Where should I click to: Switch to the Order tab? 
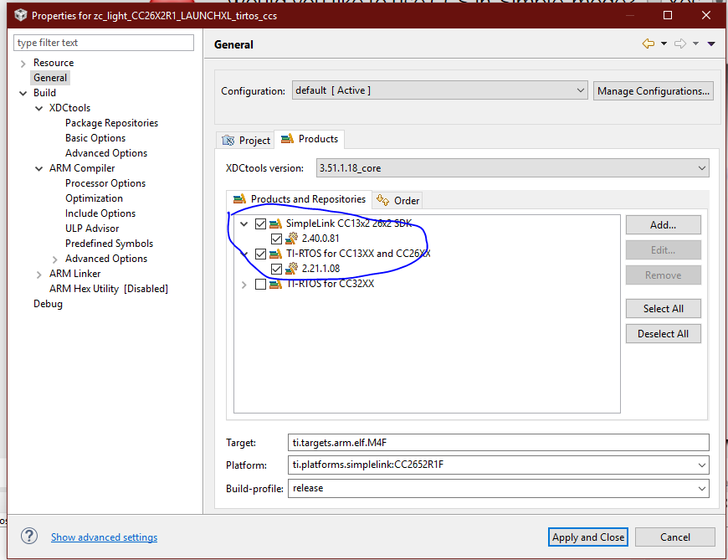tap(397, 201)
